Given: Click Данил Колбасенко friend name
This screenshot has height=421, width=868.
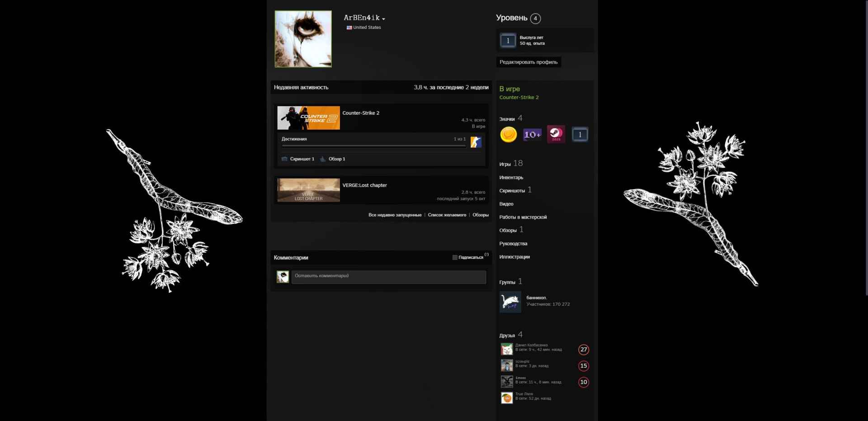Looking at the screenshot, I should 531,345.
